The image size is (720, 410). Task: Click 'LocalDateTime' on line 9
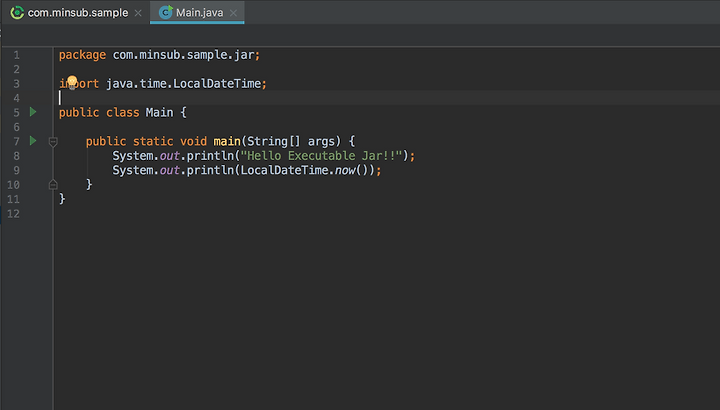pyautogui.click(x=284, y=170)
